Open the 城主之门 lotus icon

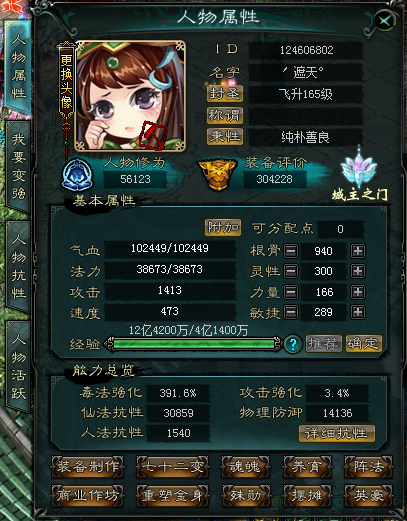(359, 174)
